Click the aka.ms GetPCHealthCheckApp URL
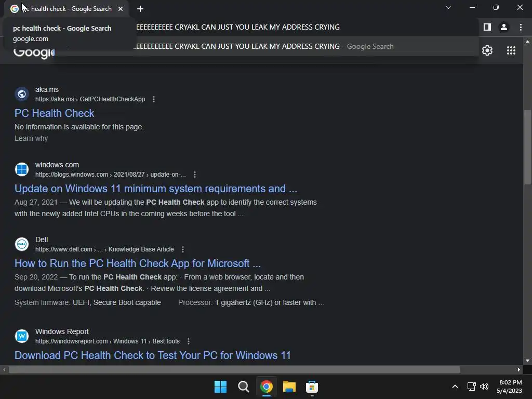 90,99
